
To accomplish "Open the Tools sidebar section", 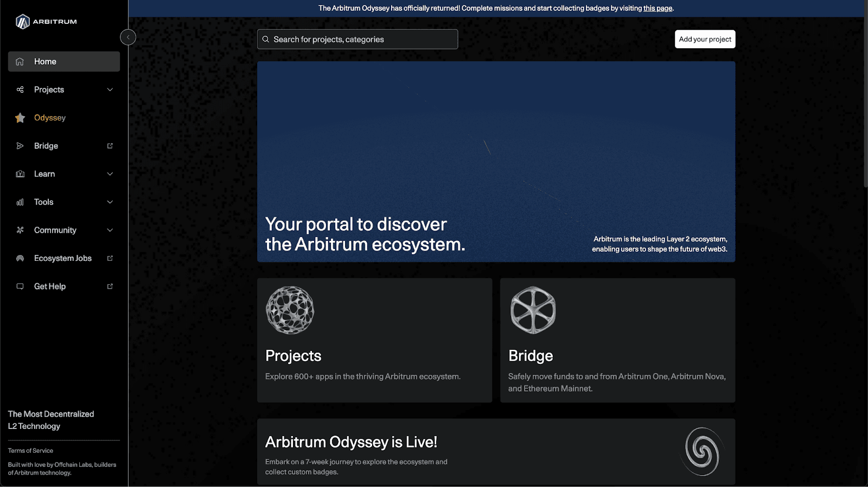I will coord(64,202).
